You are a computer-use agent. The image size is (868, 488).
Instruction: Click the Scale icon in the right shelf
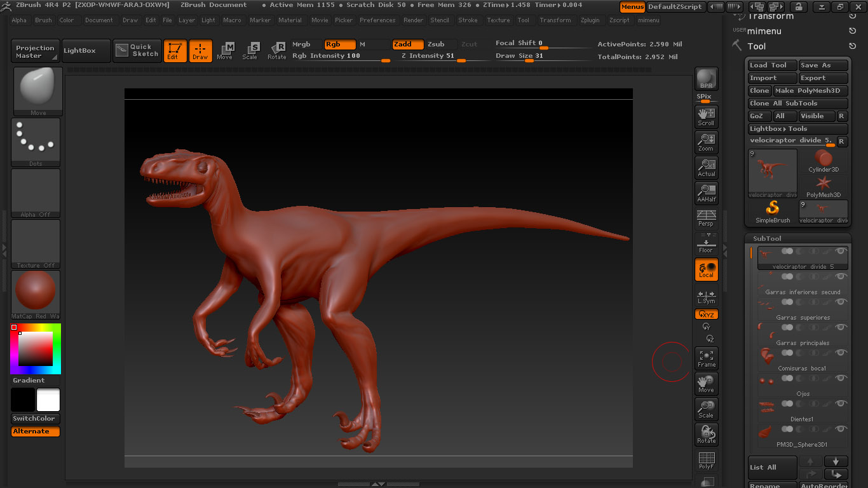point(706,409)
